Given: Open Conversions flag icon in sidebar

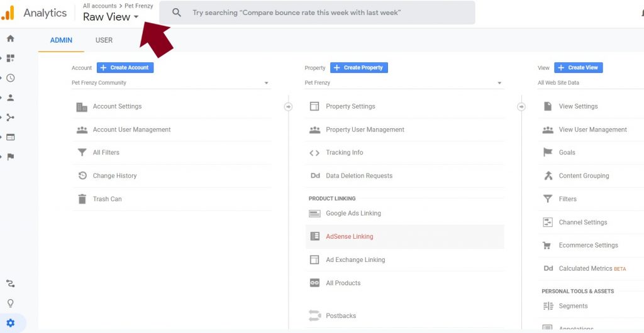Looking at the screenshot, I should 11,156.
